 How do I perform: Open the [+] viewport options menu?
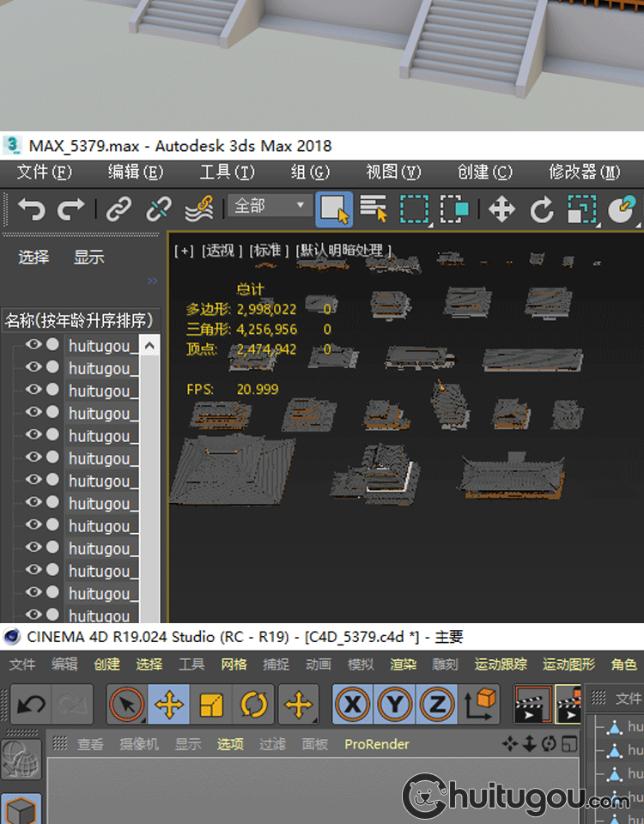pyautogui.click(x=184, y=251)
